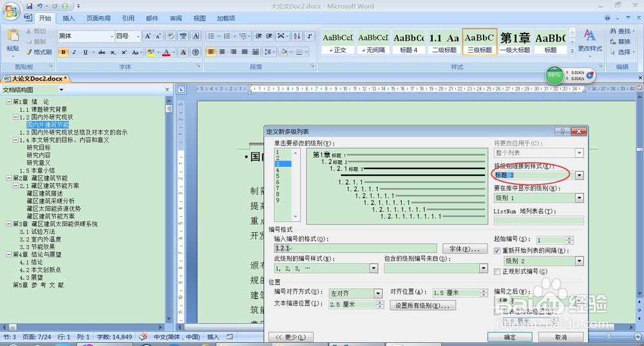Open the restart list after dropdown (级别 2)

[x=579, y=260]
